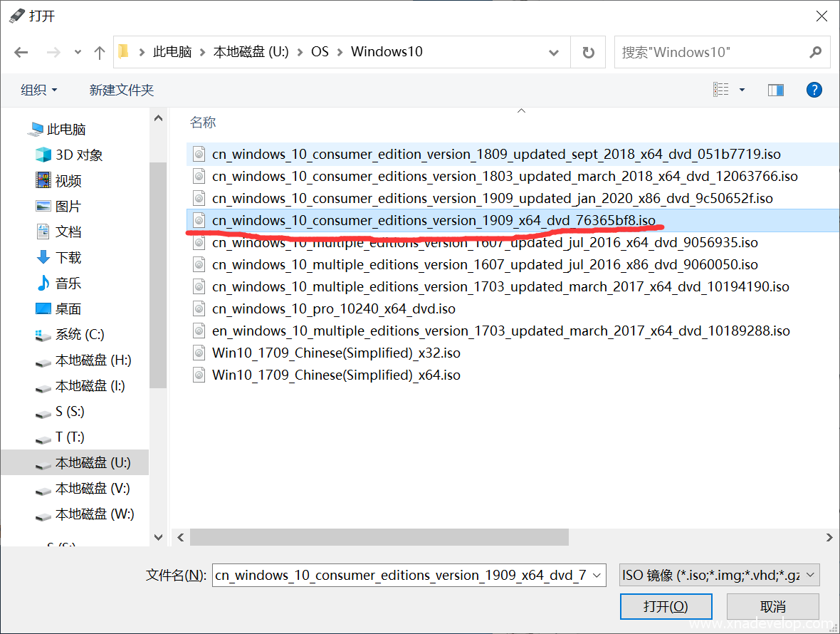Select 3D 对象 folder in sidebar
Screen dimensions: 840x634
click(78, 155)
